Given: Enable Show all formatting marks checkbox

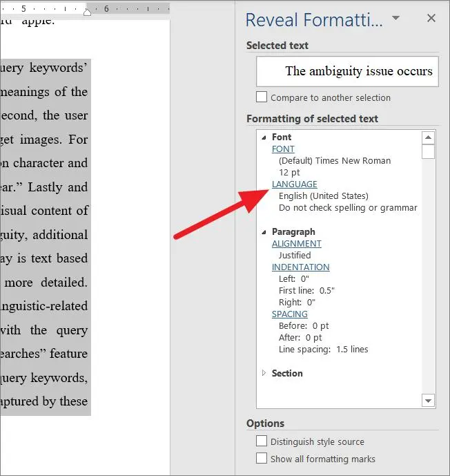Looking at the screenshot, I should pos(262,459).
